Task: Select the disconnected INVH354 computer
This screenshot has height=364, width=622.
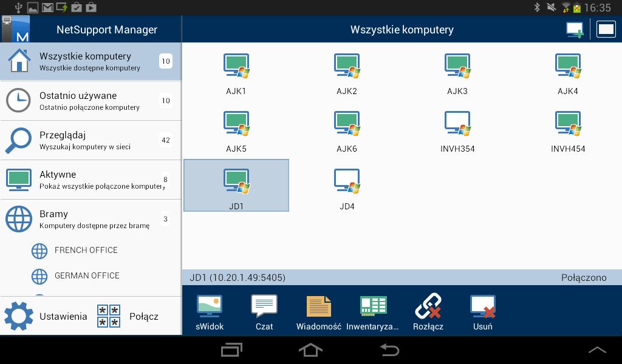Action: click(457, 132)
